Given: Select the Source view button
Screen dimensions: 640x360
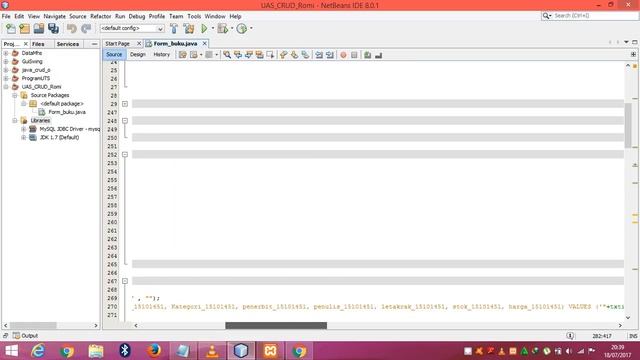Looking at the screenshot, I should tap(114, 55).
